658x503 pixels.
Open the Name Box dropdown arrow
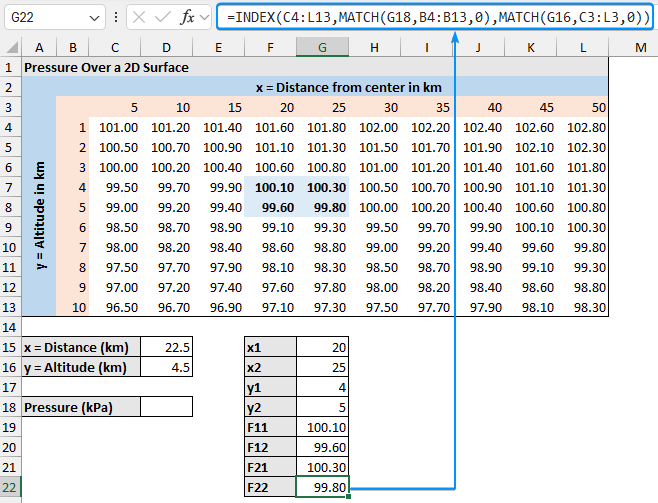(x=94, y=18)
